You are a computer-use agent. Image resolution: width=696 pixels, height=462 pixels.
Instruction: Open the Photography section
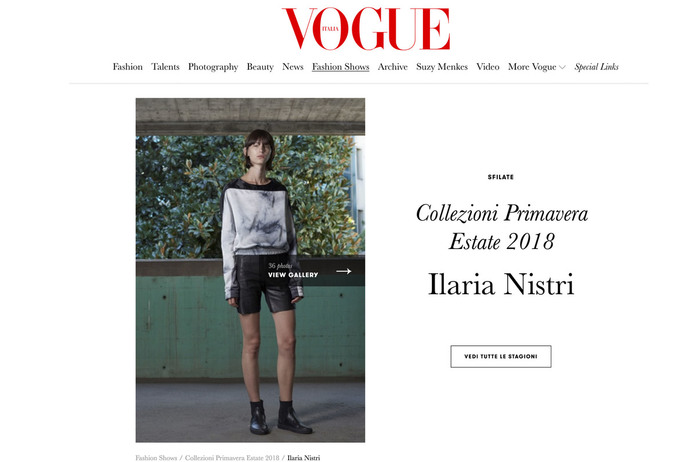click(213, 67)
